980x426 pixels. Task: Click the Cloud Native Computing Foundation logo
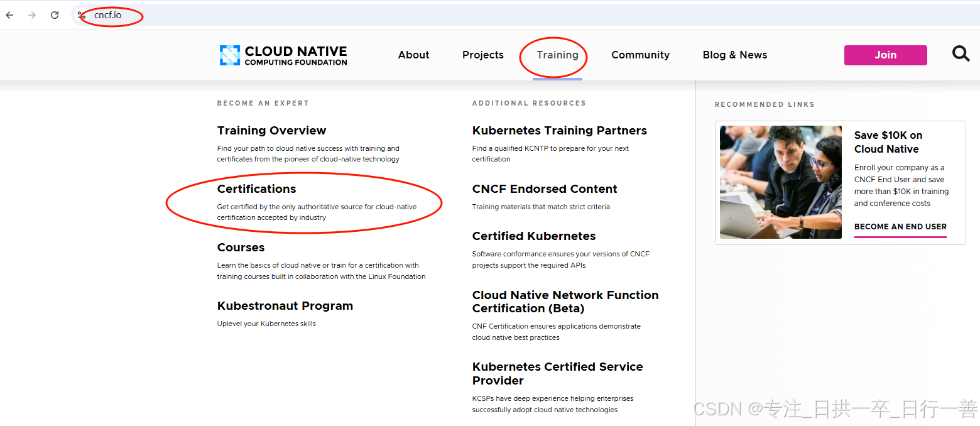(x=283, y=55)
